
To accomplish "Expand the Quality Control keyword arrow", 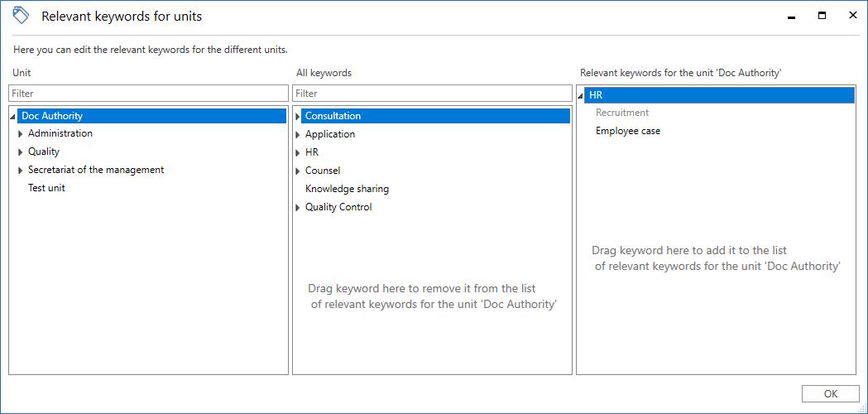I will coord(298,208).
